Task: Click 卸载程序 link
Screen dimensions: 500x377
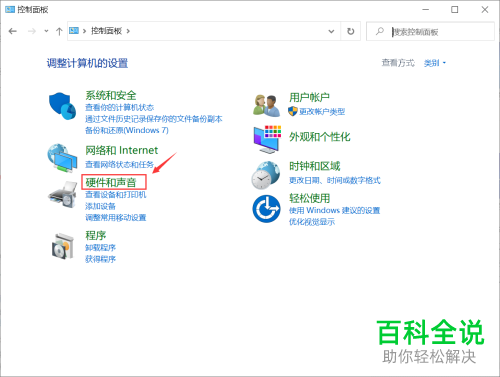Action: (100, 248)
